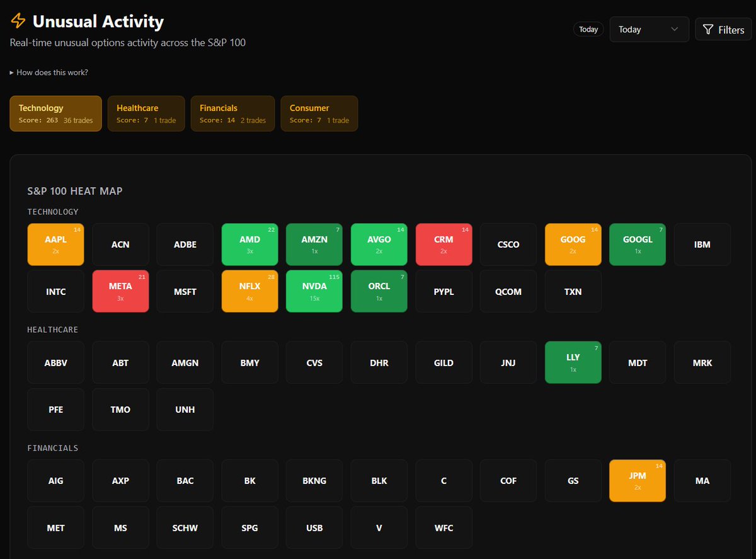Select the Financials sector tab

(x=232, y=113)
